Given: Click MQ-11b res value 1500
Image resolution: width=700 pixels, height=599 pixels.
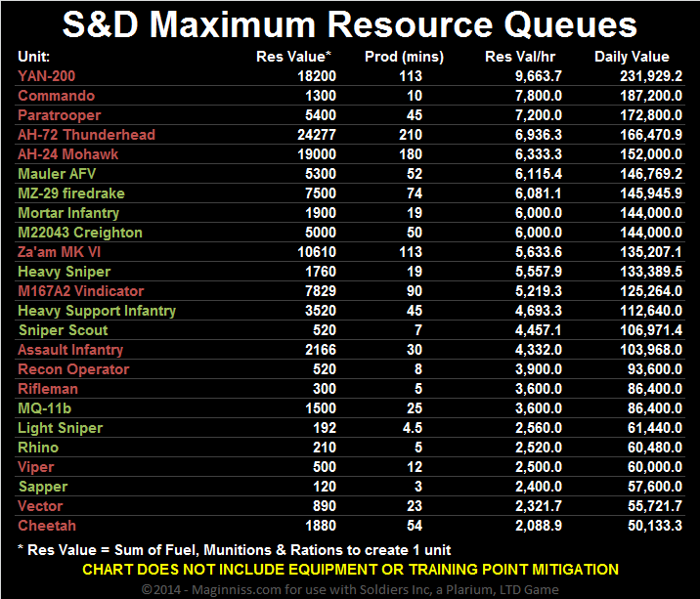Looking at the screenshot, I should pos(321,408).
